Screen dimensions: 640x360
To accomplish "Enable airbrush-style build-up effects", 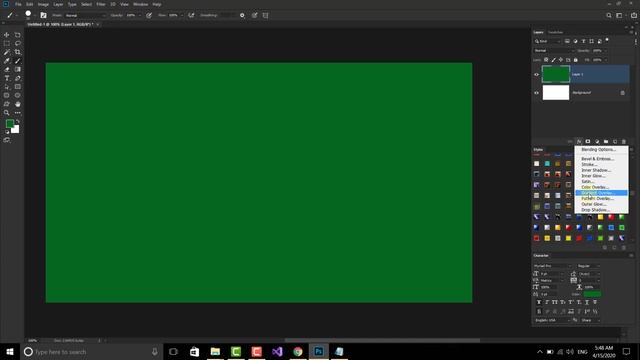I will pyautogui.click(x=191, y=16).
